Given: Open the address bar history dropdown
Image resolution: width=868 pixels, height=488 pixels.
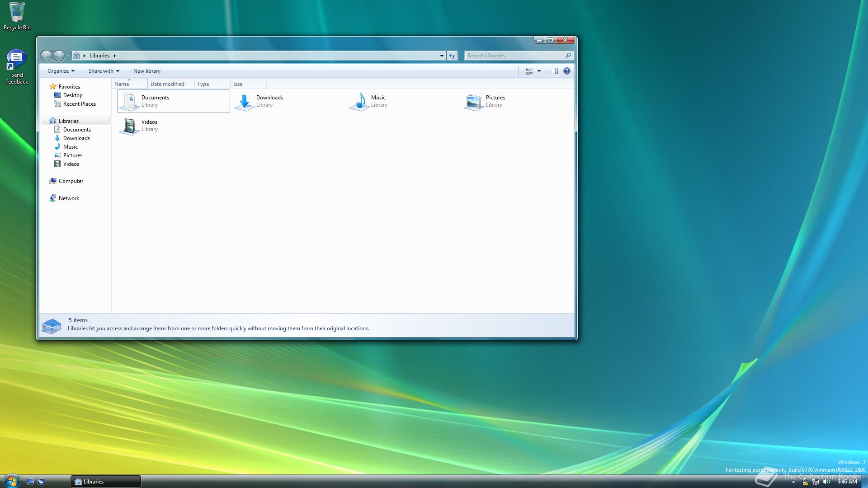Looking at the screenshot, I should click(442, 56).
